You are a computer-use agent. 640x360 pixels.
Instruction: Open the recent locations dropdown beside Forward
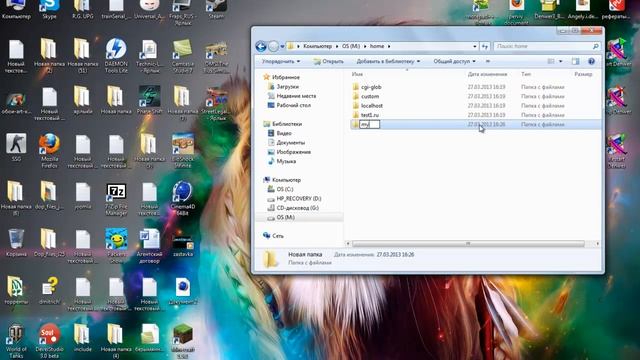(x=282, y=47)
